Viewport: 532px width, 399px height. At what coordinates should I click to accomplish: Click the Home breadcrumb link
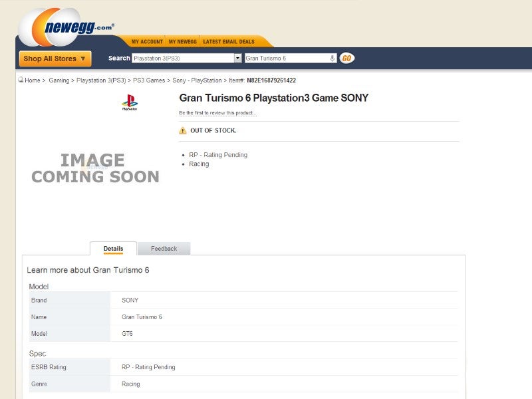point(33,80)
